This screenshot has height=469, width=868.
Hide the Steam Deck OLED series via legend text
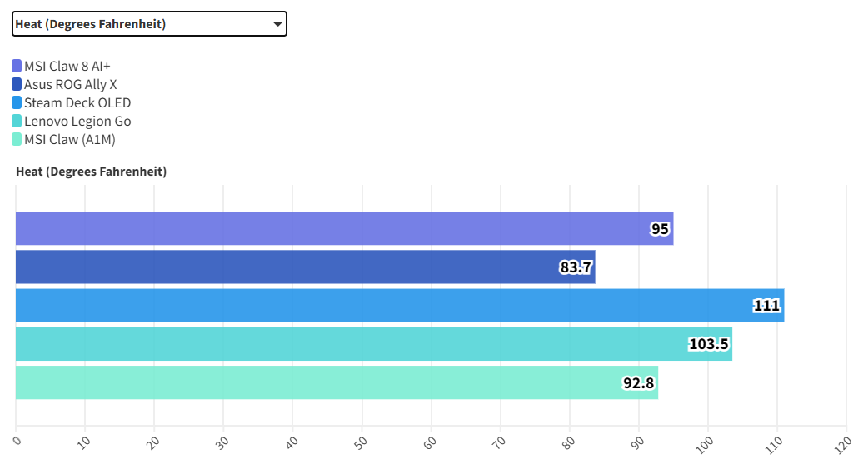(77, 102)
